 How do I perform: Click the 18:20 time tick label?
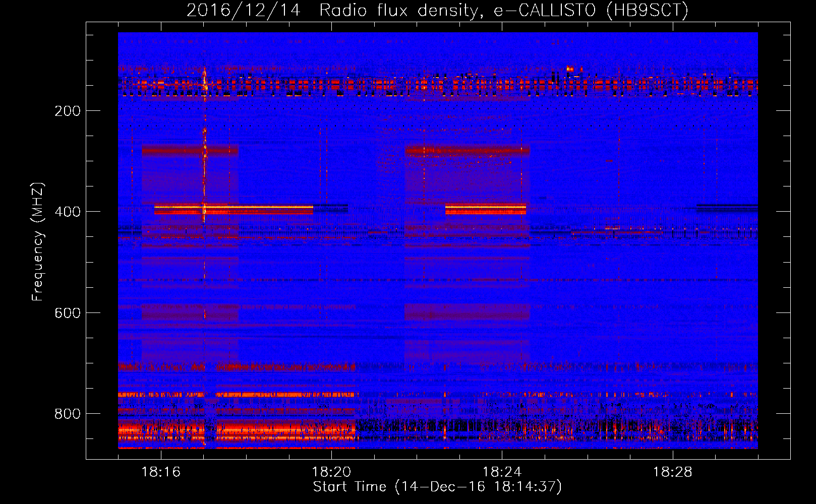click(331, 472)
